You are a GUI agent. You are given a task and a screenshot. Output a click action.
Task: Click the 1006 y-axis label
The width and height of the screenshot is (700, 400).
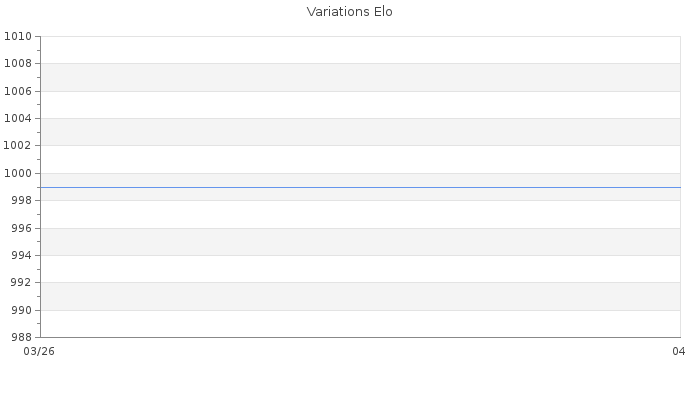[18, 91]
